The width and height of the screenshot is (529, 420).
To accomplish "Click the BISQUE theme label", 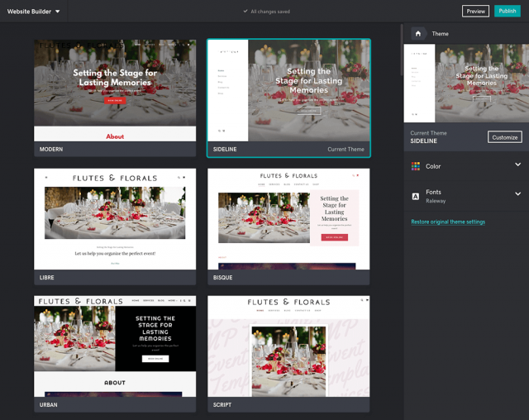I will pos(222,277).
